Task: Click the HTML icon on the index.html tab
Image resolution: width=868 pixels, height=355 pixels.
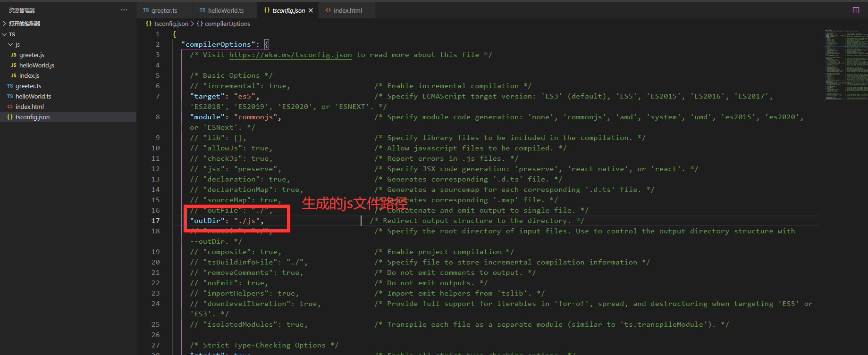Action: click(328, 10)
